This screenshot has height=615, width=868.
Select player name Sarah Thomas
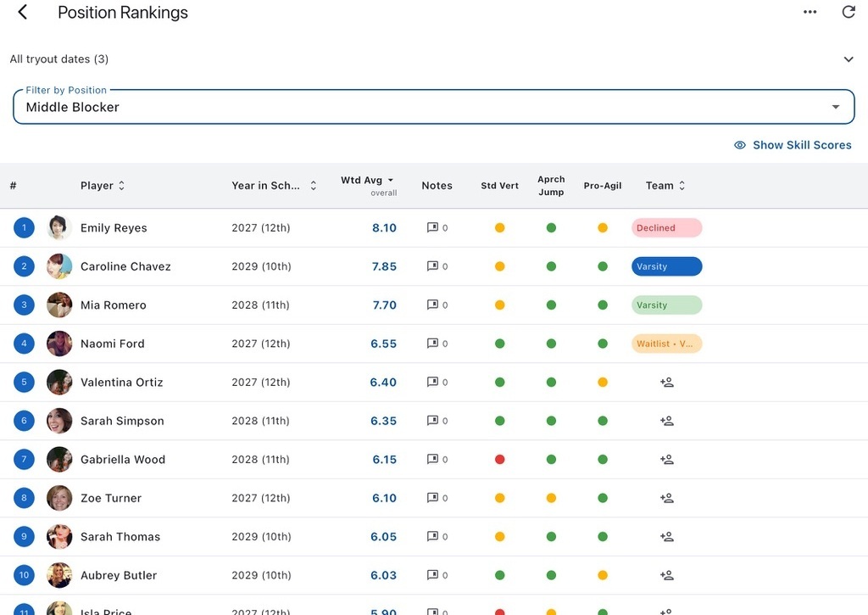(x=120, y=536)
